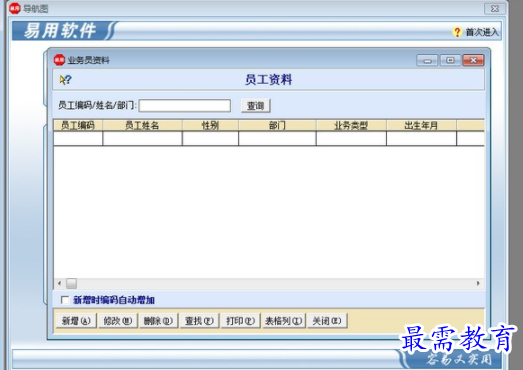Click the 出生年月 column header

coord(421,125)
